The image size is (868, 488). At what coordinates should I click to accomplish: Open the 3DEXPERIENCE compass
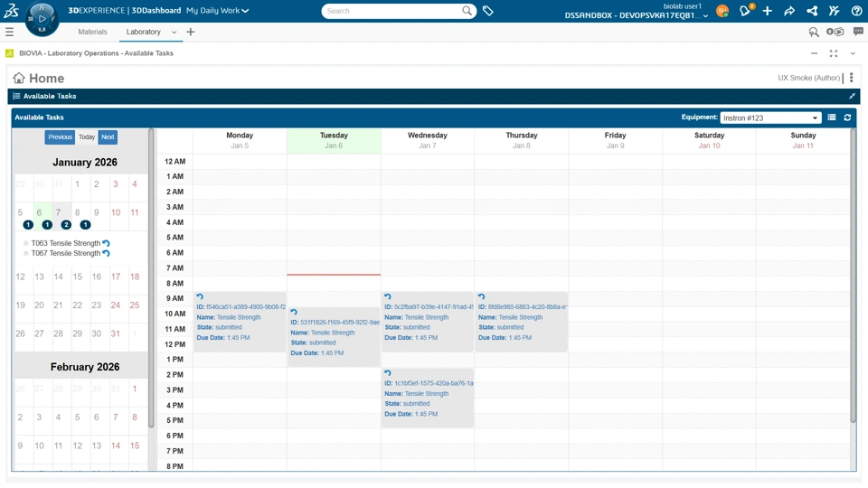(x=42, y=19)
